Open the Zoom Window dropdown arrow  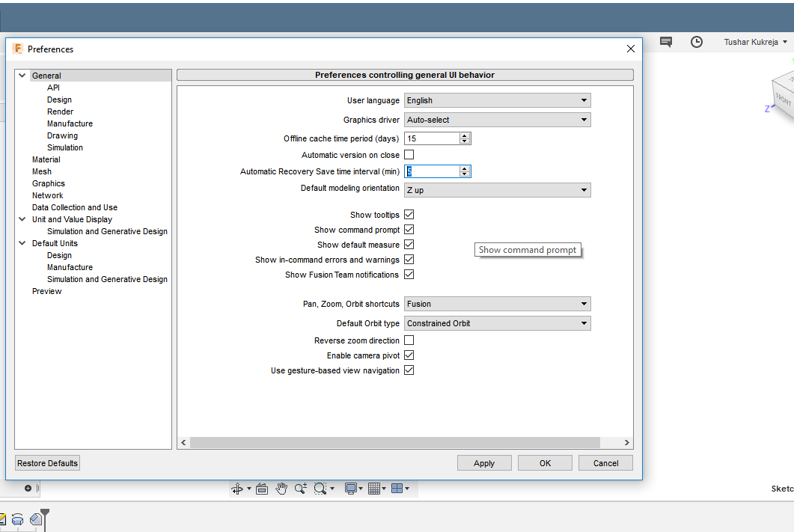[x=332, y=489]
